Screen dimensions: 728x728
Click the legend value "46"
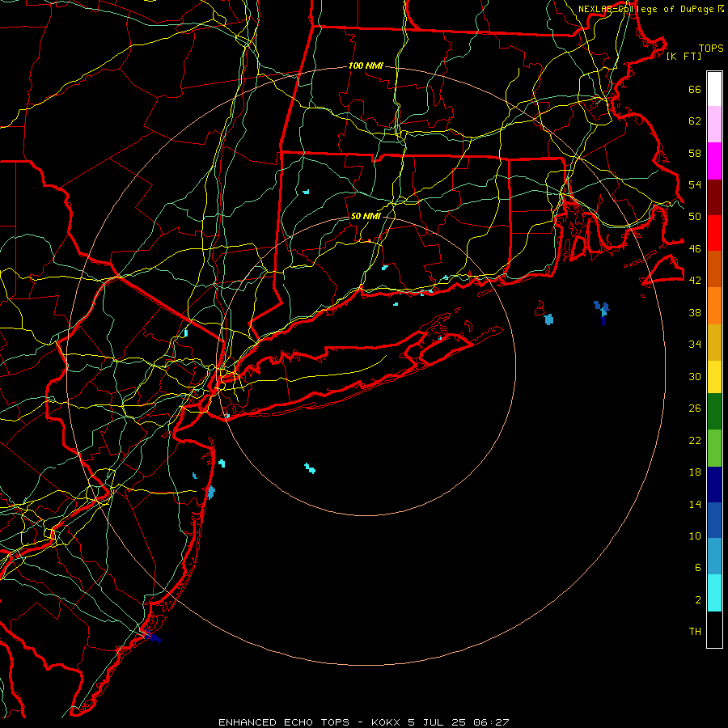click(695, 248)
